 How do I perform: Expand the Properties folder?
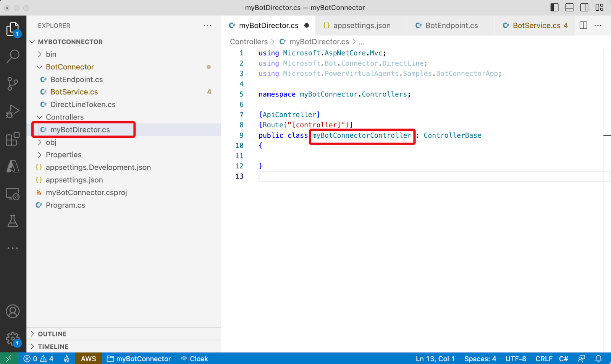pos(124,155)
